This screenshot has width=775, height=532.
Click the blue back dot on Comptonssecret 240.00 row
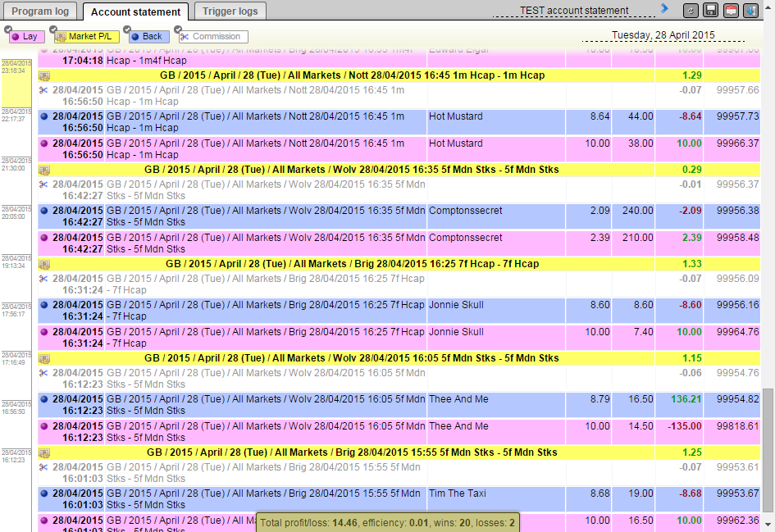click(44, 211)
